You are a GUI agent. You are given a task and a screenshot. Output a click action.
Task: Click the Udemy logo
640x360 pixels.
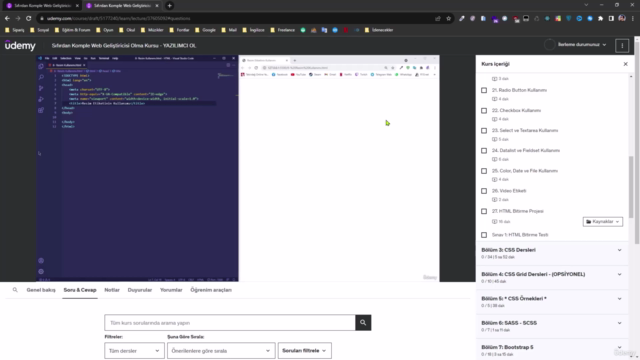click(20, 45)
